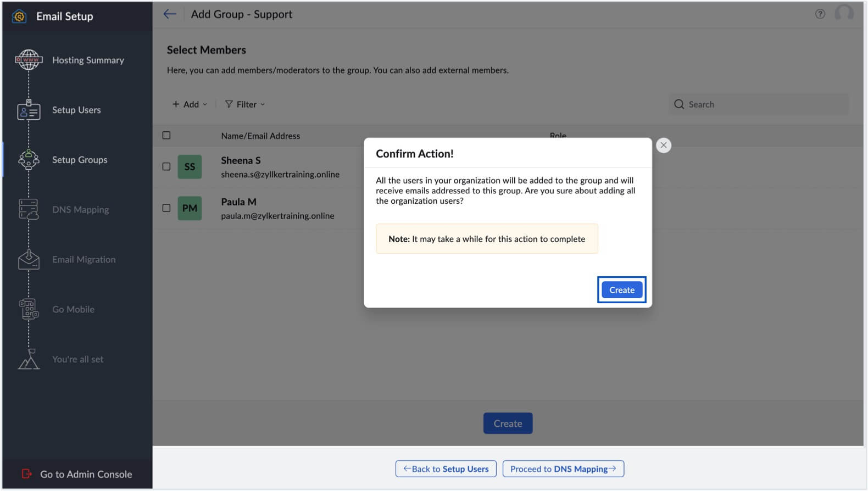The width and height of the screenshot is (868, 491).
Task: Toggle the select-all members checkbox
Action: 166,135
